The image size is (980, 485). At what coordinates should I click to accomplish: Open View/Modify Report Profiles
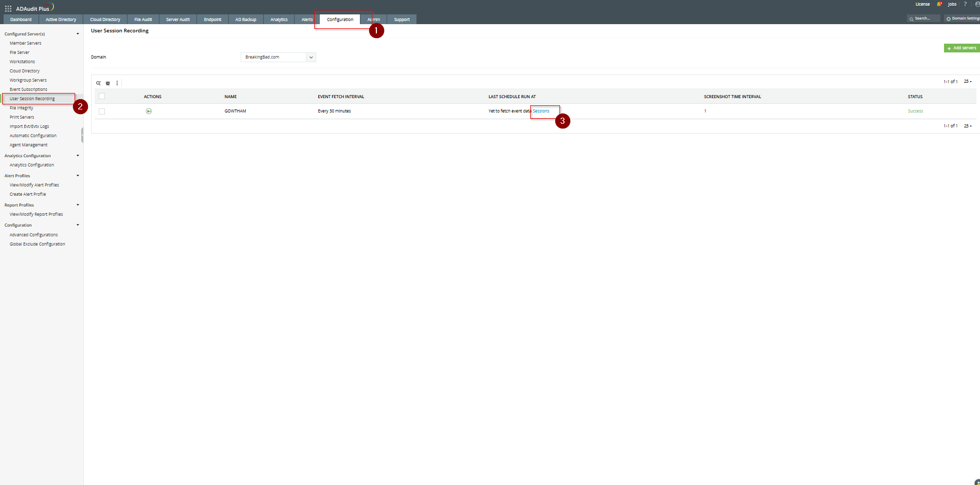[37, 214]
